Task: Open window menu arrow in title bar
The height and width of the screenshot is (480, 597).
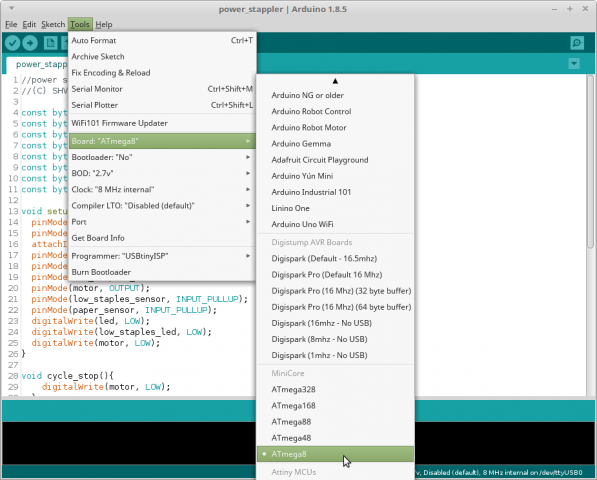Action: tap(12, 8)
